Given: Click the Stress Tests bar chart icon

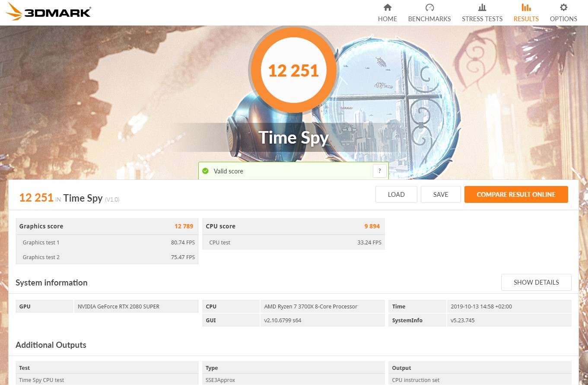Looking at the screenshot, I should [x=482, y=7].
